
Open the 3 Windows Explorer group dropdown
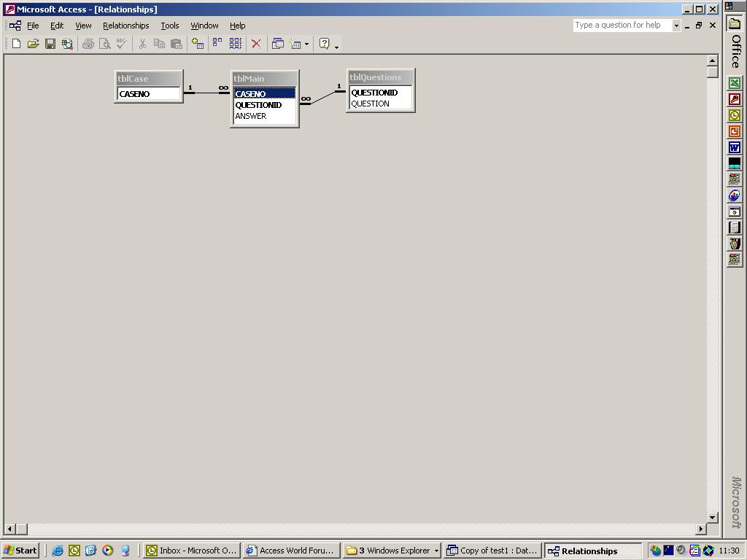436,551
